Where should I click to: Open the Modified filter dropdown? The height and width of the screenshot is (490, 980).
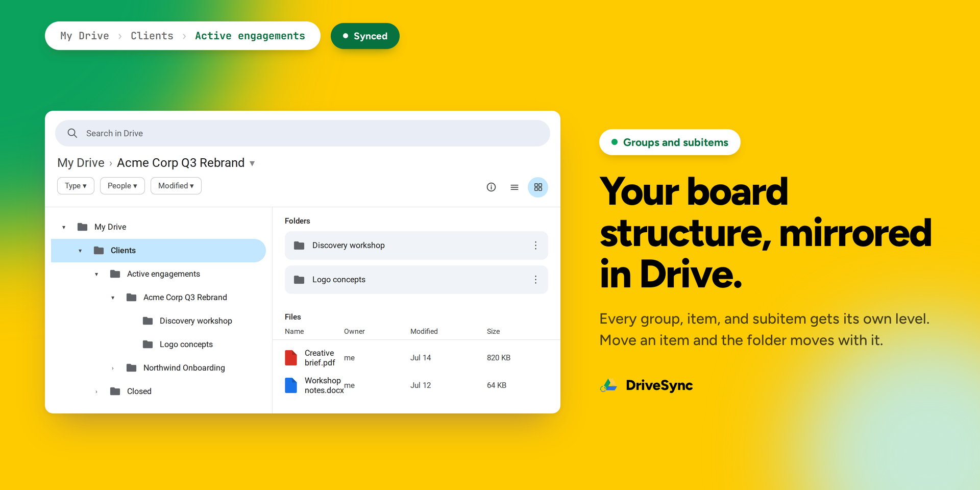(x=176, y=186)
